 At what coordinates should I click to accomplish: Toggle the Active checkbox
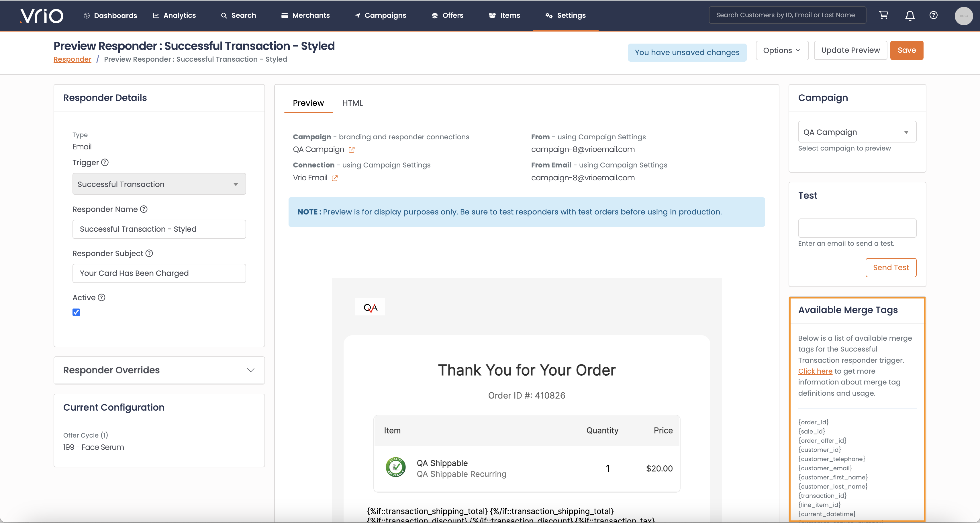(x=76, y=312)
